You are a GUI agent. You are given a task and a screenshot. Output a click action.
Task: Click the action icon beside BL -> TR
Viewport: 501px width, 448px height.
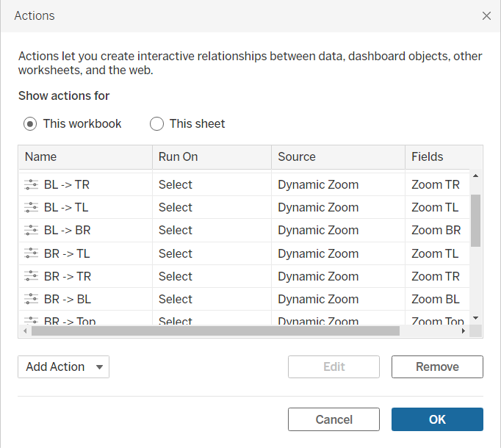coord(31,185)
